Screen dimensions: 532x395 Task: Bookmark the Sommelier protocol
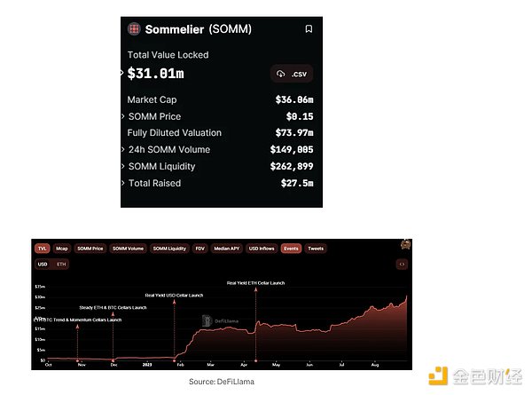309,28
